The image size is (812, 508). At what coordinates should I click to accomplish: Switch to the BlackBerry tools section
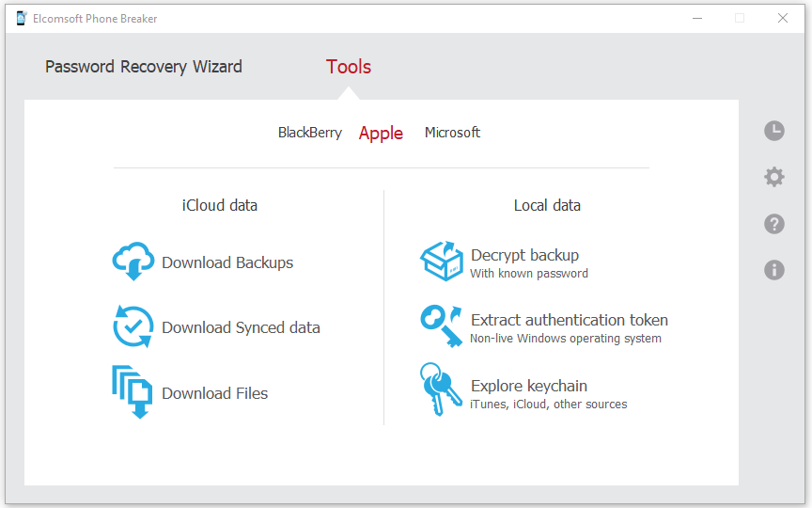[310, 133]
